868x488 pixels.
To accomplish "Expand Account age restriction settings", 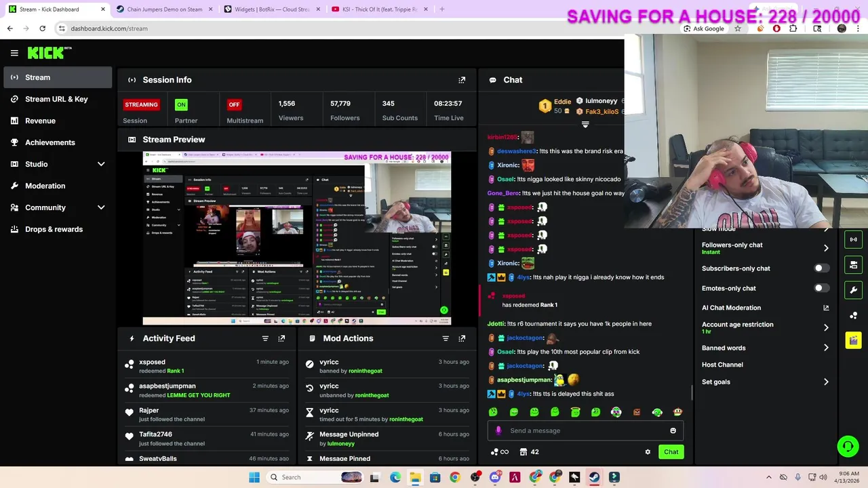I will 826,327.
